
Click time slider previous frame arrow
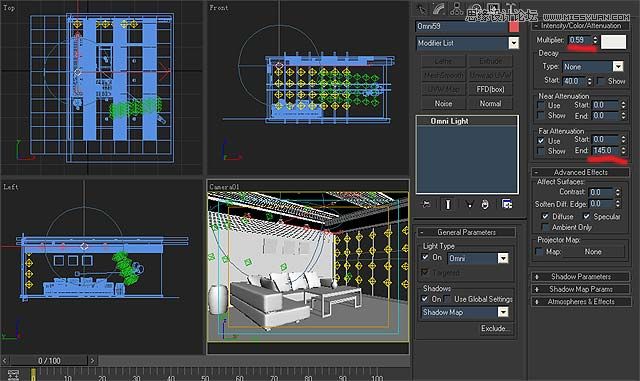(5, 360)
